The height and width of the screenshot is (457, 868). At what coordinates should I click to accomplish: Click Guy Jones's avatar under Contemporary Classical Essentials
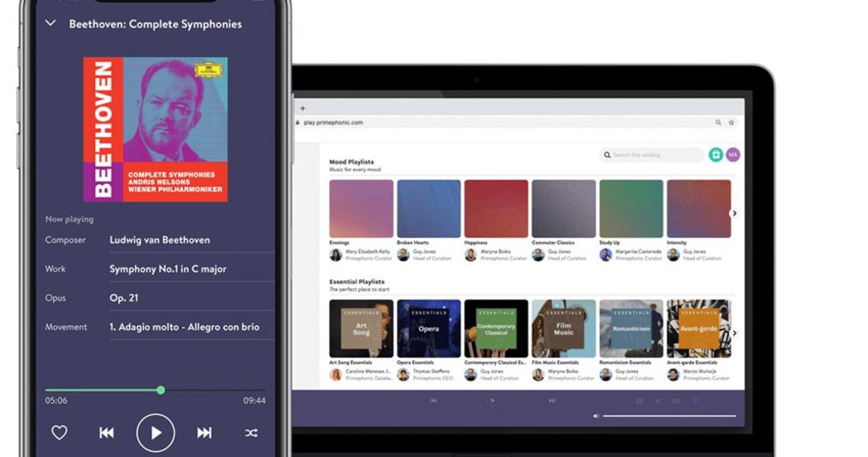pyautogui.click(x=471, y=375)
